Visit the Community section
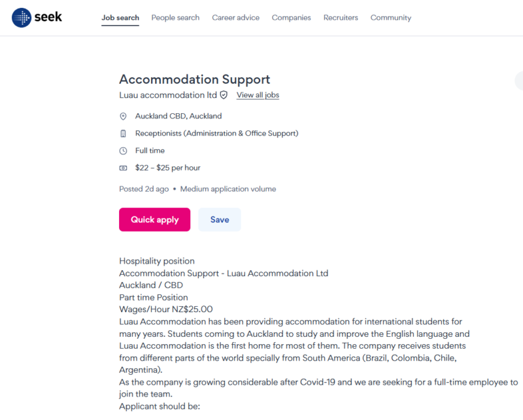 391,18
